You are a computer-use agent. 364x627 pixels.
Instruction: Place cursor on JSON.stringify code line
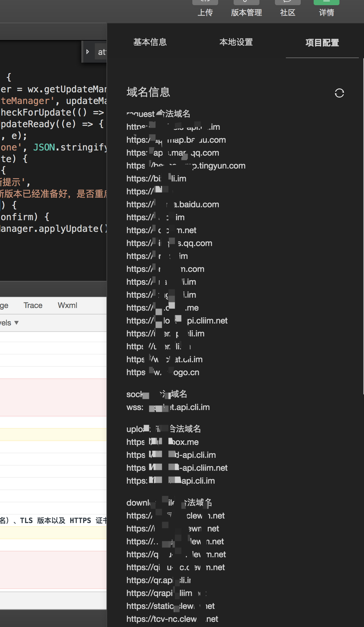53,147
